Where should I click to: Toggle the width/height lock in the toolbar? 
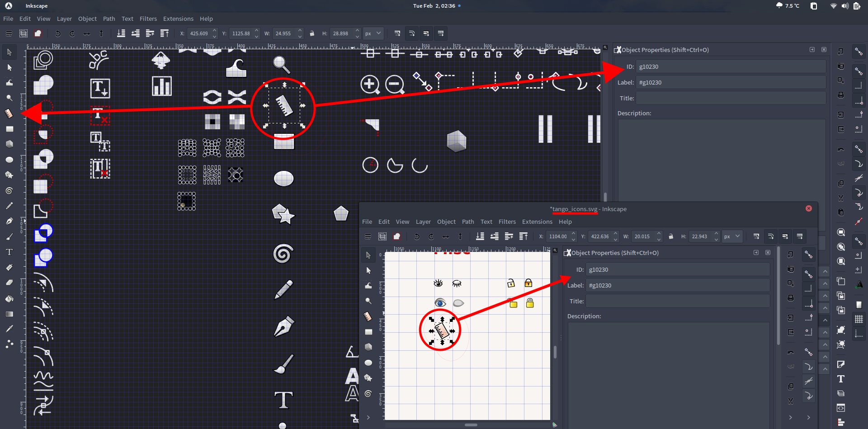pos(312,33)
